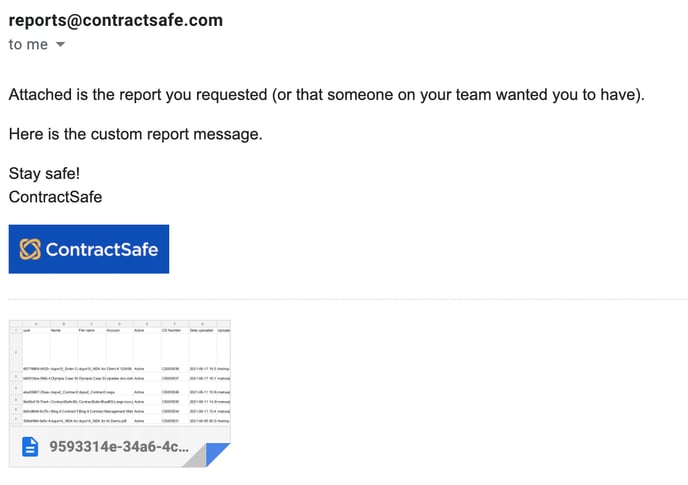Viewport: 688px width, 485px height.
Task: Open sender reports@contractsafe.com
Action: pos(116,20)
